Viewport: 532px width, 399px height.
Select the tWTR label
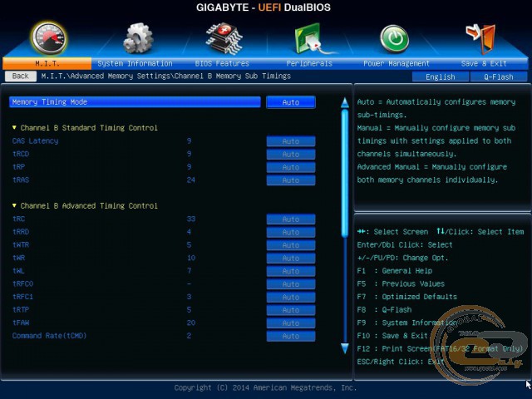point(21,245)
